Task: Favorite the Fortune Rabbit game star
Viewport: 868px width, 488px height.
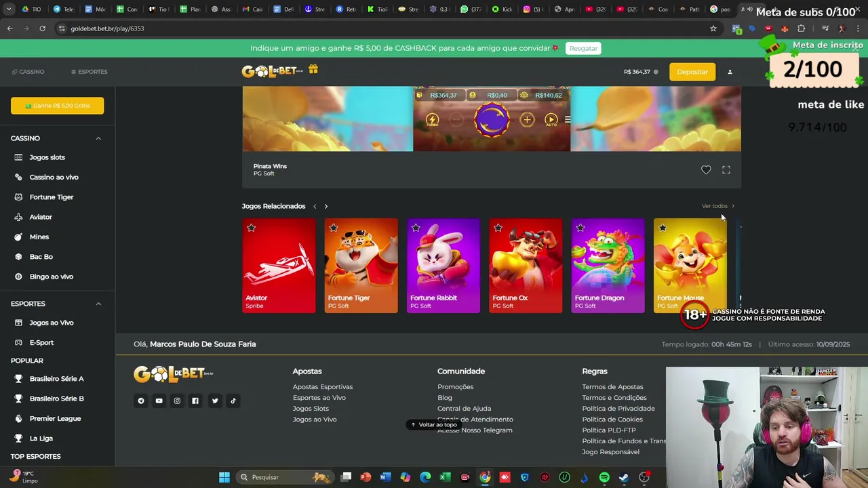Action: (x=416, y=228)
